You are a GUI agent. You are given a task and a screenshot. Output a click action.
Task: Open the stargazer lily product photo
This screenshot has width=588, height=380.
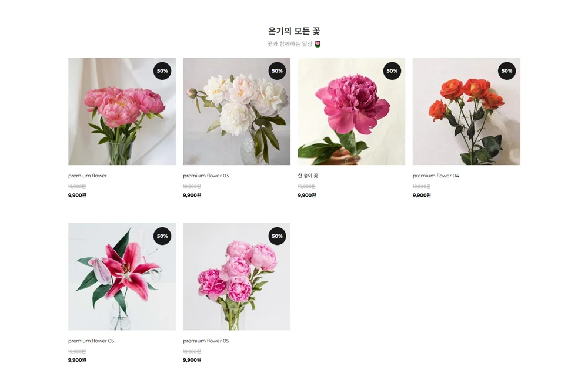[122, 277]
